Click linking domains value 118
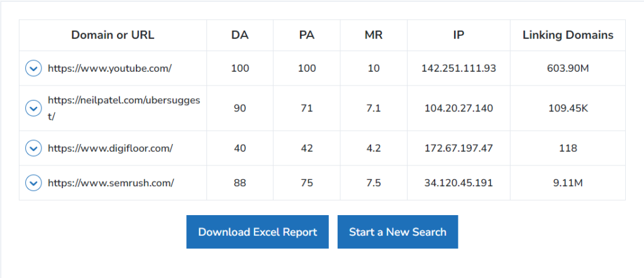This screenshot has height=278, width=644. pyautogui.click(x=568, y=148)
